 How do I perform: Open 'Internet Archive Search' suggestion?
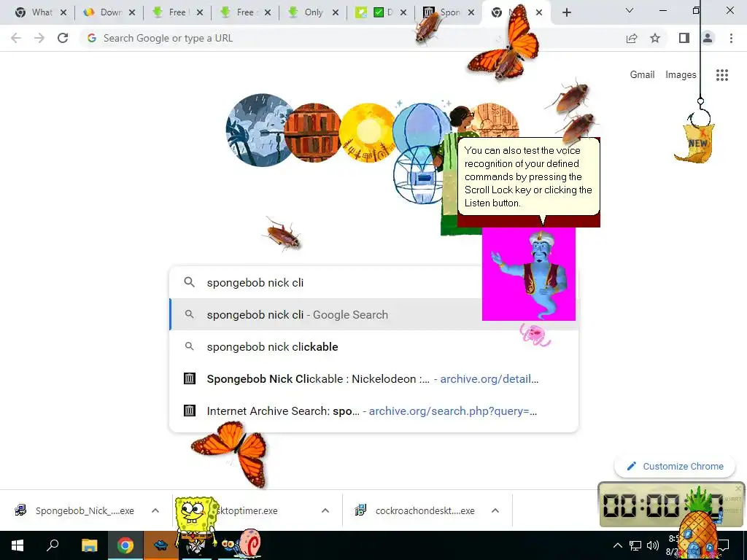pyautogui.click(x=374, y=411)
